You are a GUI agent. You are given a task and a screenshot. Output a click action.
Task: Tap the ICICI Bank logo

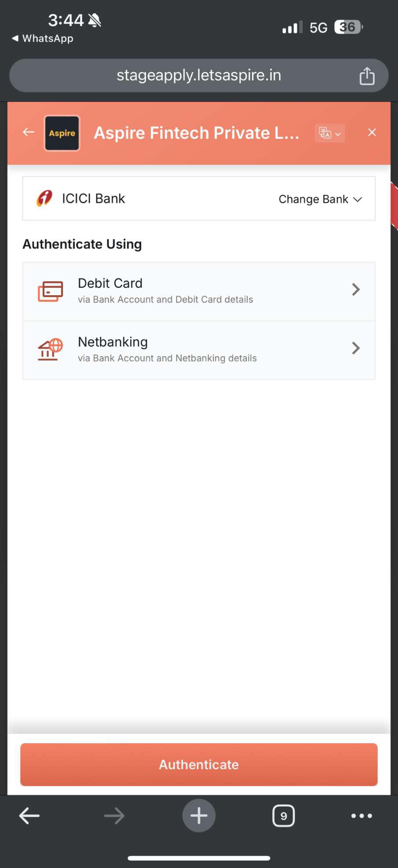pyautogui.click(x=44, y=199)
